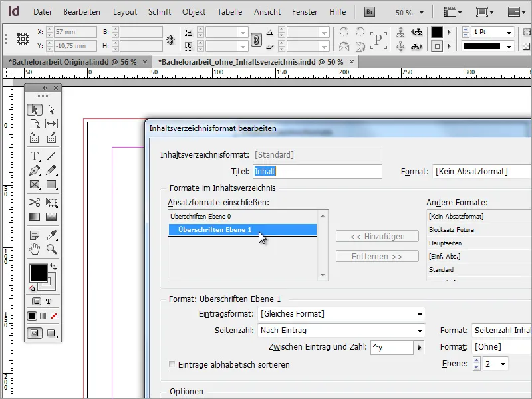Open the Layout menu

pyautogui.click(x=125, y=12)
